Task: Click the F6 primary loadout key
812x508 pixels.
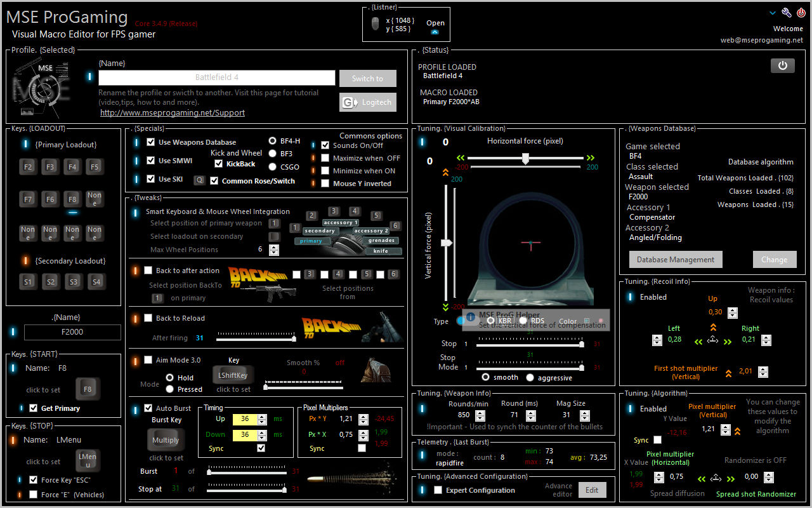Action: 50,199
